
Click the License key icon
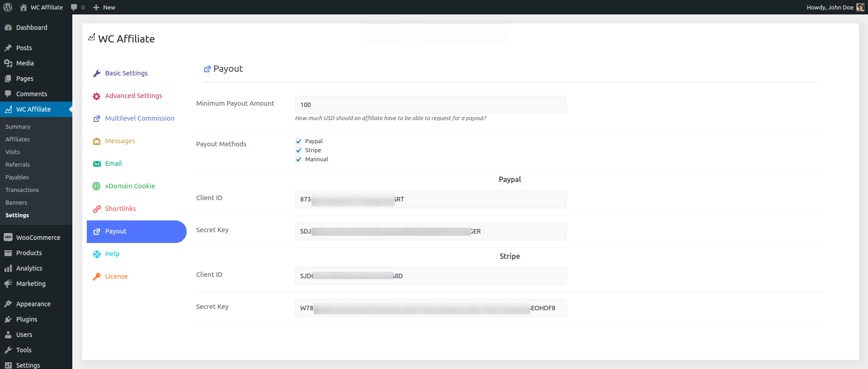tap(97, 276)
